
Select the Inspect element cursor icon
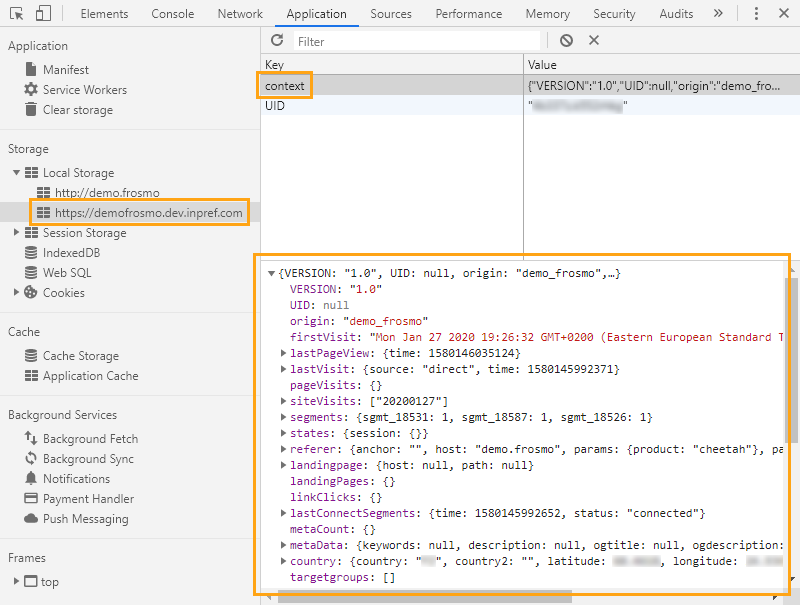(14, 13)
